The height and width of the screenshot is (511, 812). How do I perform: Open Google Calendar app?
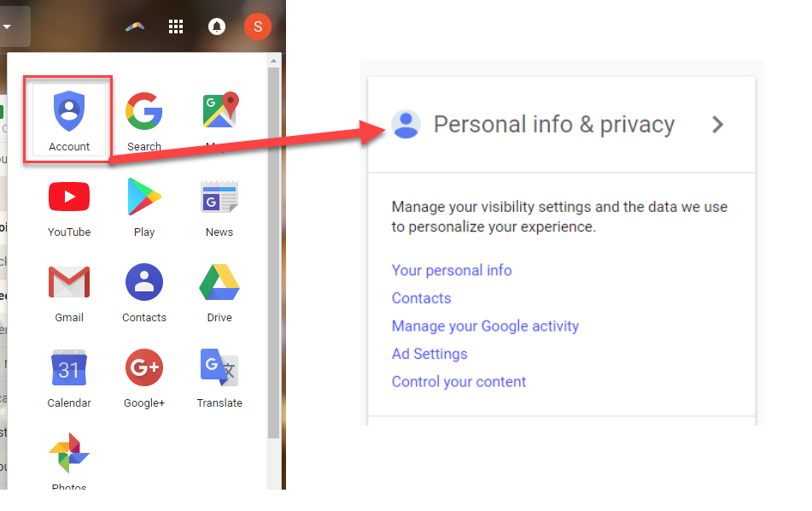(x=69, y=379)
